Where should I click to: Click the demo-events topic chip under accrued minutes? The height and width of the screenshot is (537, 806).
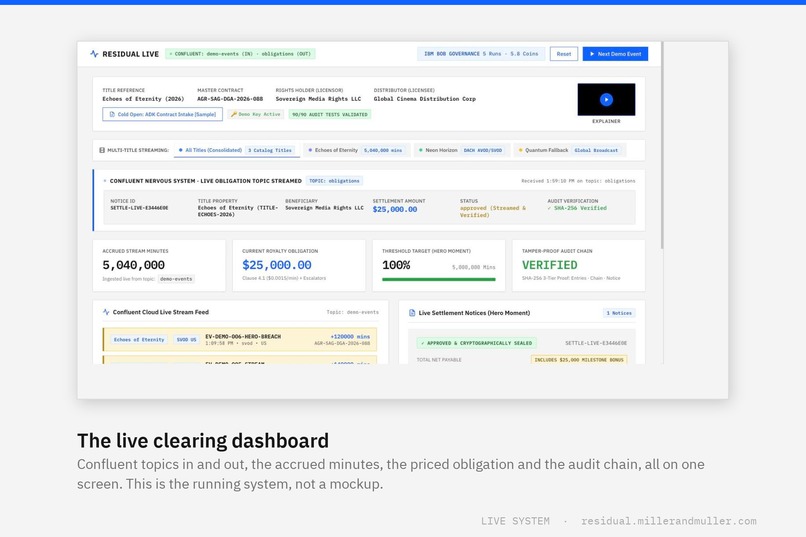tap(176, 279)
